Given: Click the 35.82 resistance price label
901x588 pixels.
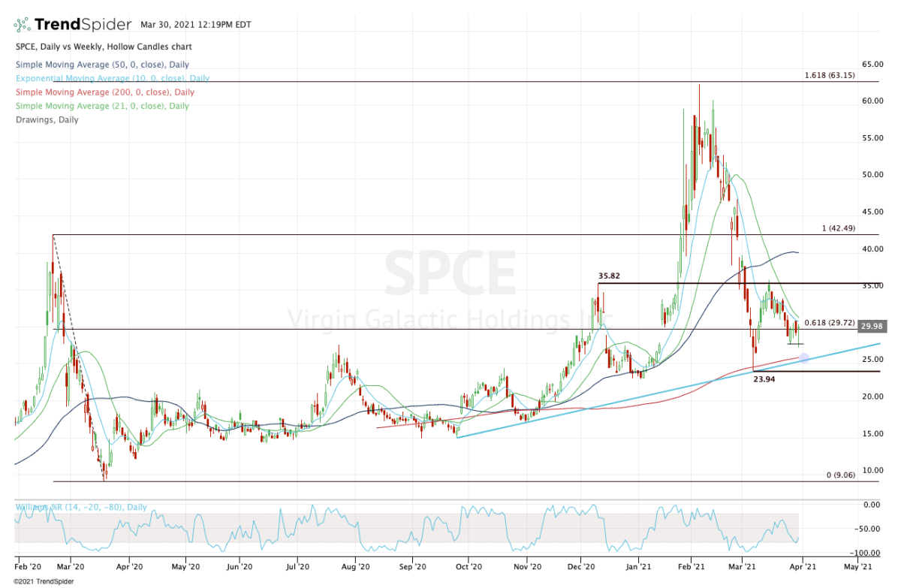Looking at the screenshot, I should [608, 276].
